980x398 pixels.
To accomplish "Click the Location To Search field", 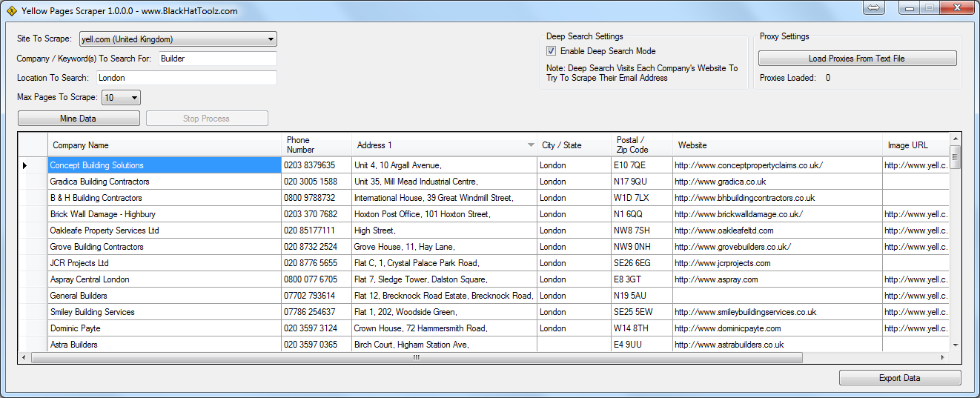I will click(186, 78).
